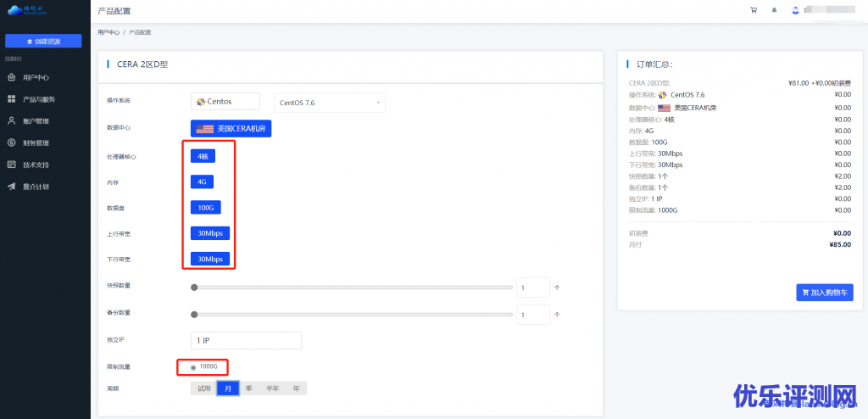Open the 独立IP 1 IP dropdown

[246, 341]
